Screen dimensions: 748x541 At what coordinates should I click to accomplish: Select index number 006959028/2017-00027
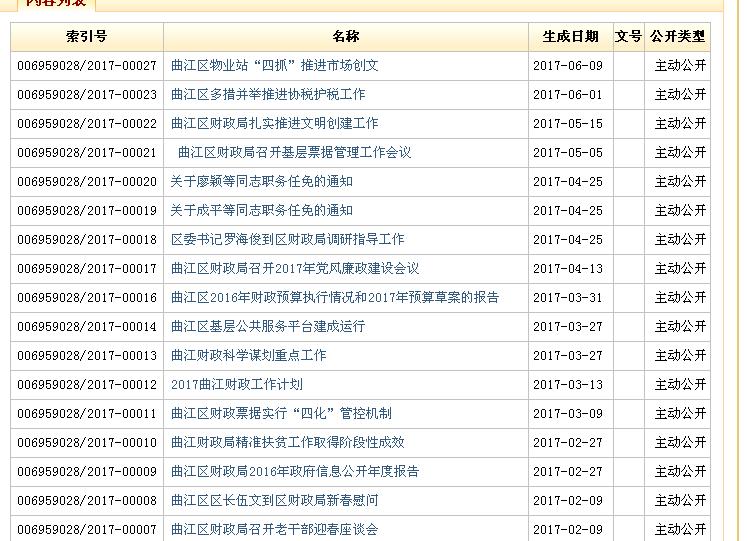[x=87, y=66]
